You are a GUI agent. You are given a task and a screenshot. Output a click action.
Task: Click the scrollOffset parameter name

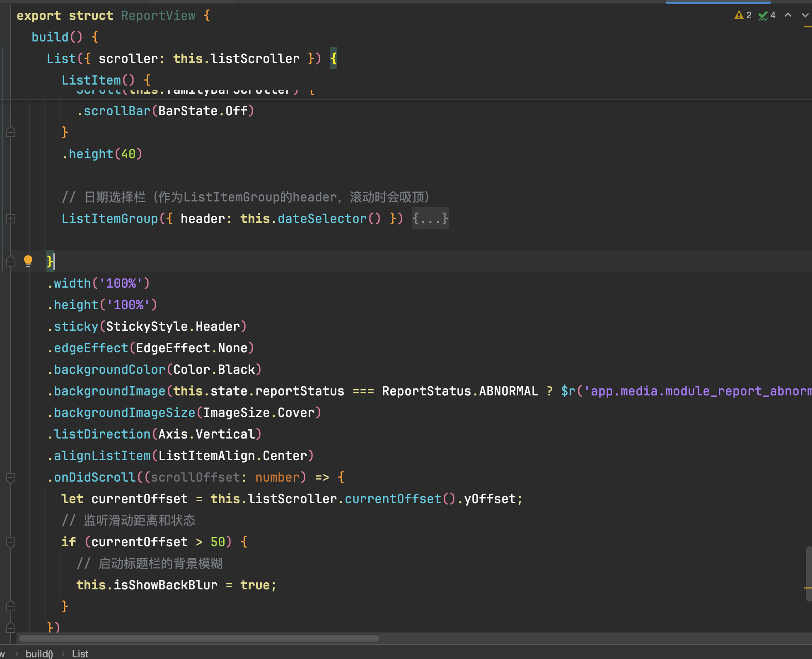[x=196, y=477]
